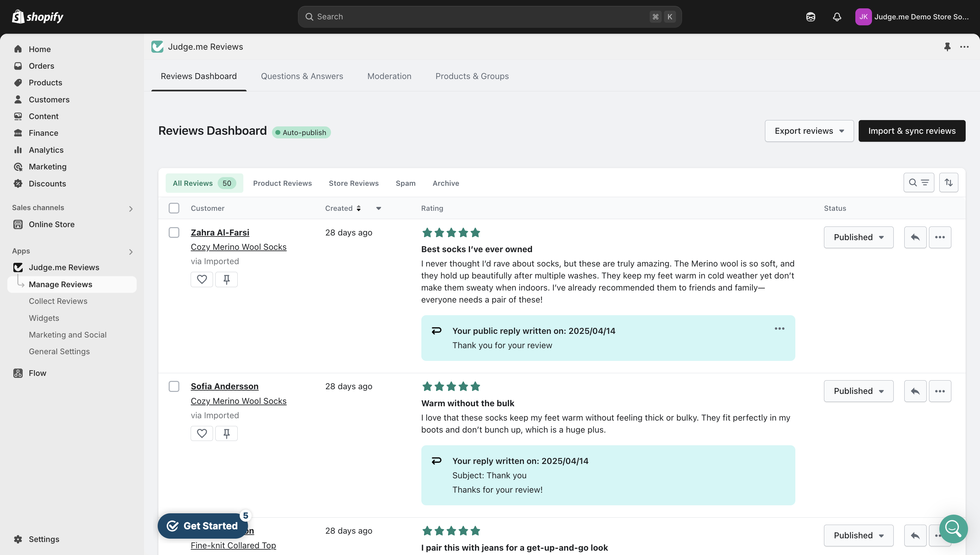Show the Store Reviews tab
This screenshot has height=555, width=980.
[x=353, y=183]
